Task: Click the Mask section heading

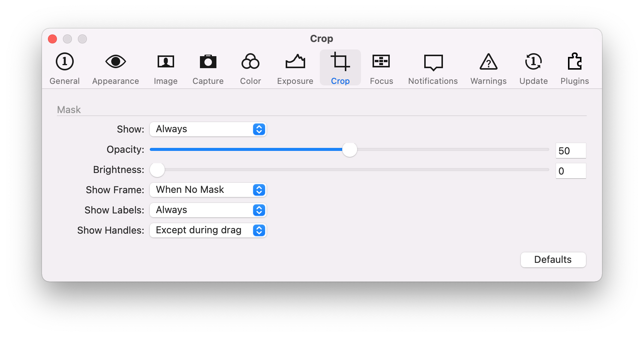Action: coord(69,110)
